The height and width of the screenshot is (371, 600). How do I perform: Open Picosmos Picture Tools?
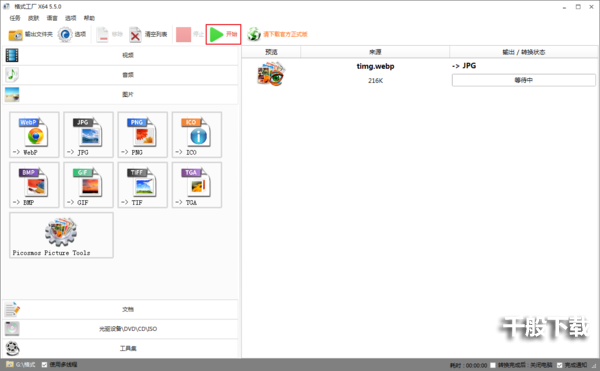tap(61, 235)
